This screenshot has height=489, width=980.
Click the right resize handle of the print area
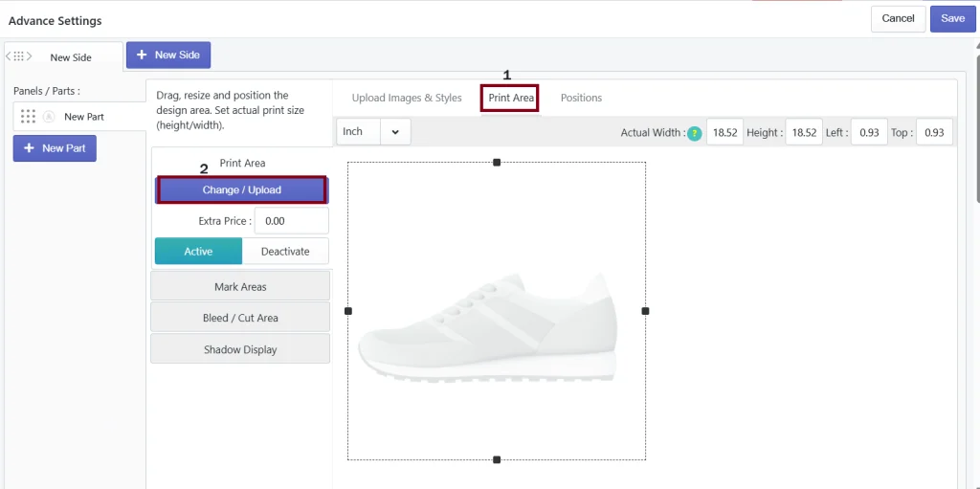646,311
